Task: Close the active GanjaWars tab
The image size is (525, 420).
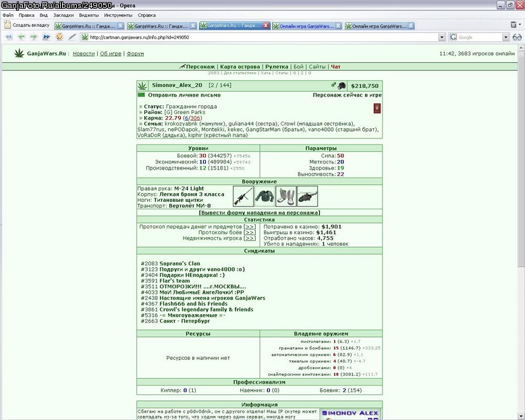Action: point(266,26)
